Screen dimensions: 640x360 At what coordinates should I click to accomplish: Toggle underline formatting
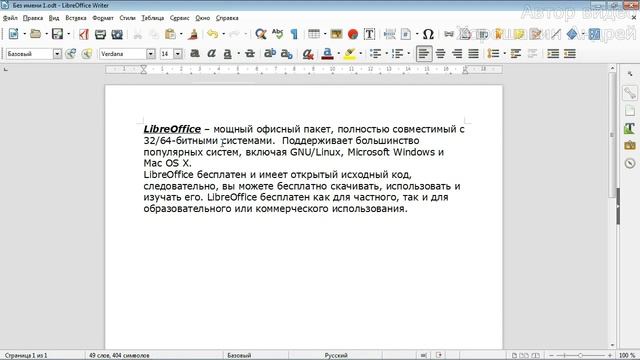coord(227,54)
